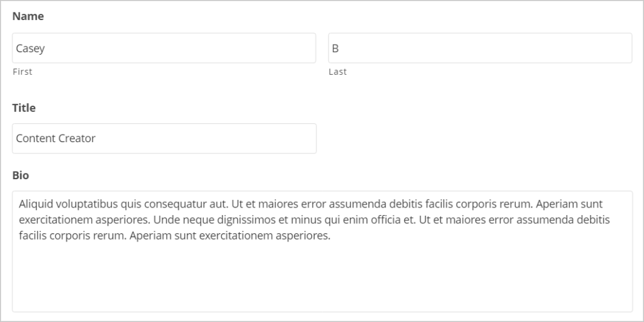This screenshot has width=644, height=322.
Task: Focus the Last name input field
Action: coord(480,48)
